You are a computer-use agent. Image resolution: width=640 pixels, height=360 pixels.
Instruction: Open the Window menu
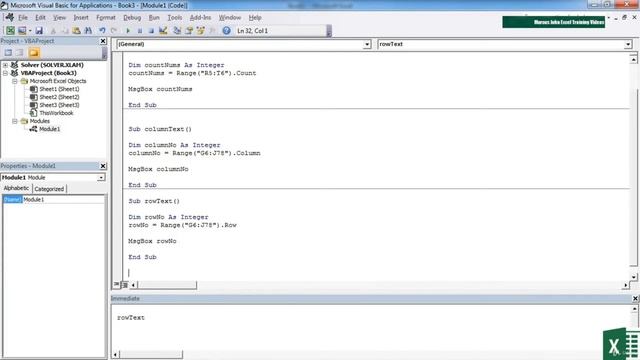pyautogui.click(x=230, y=18)
